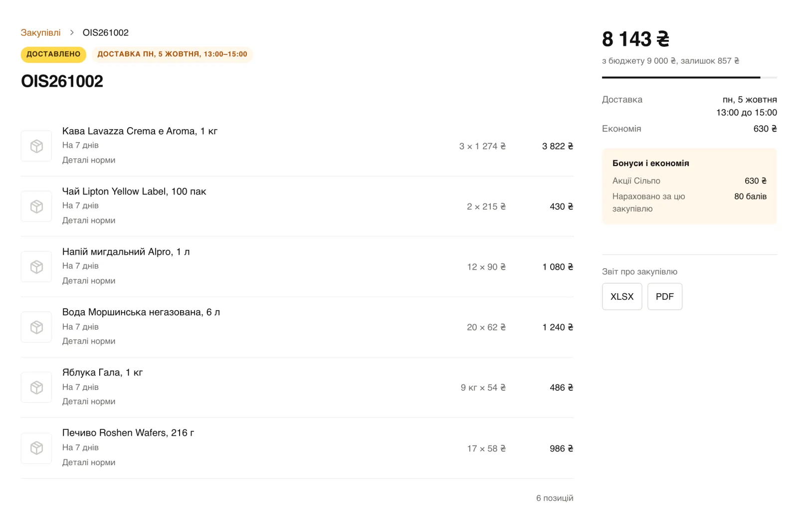
Task: Click the box icon for Вода Моршинська
Action: pos(36,327)
